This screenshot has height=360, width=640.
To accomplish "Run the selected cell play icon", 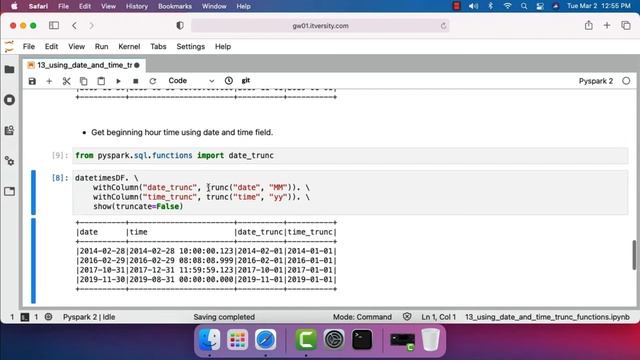I will point(118,81).
